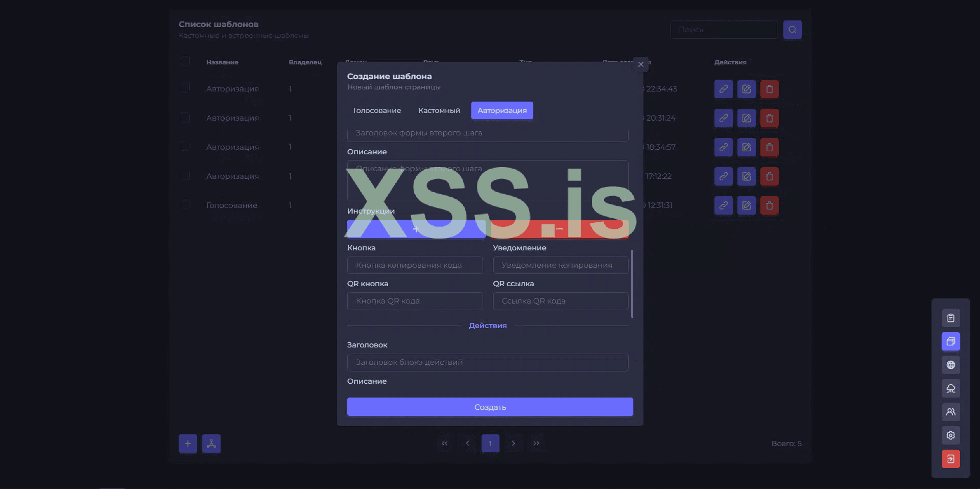The height and width of the screenshot is (489, 980).
Task: Delete the template created at 20:31:24
Action: (769, 118)
